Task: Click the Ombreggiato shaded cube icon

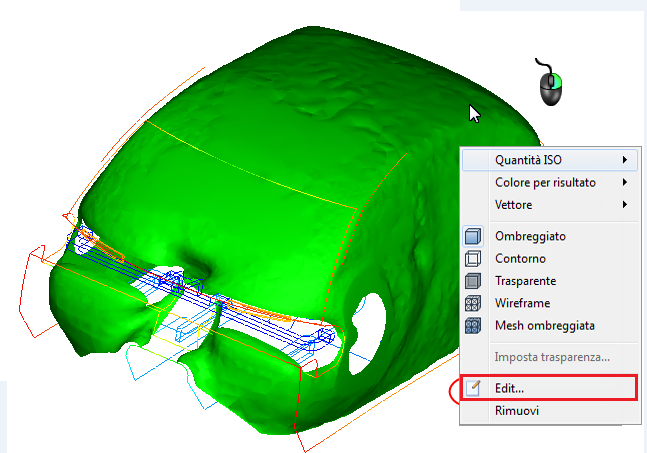Action: (x=473, y=236)
